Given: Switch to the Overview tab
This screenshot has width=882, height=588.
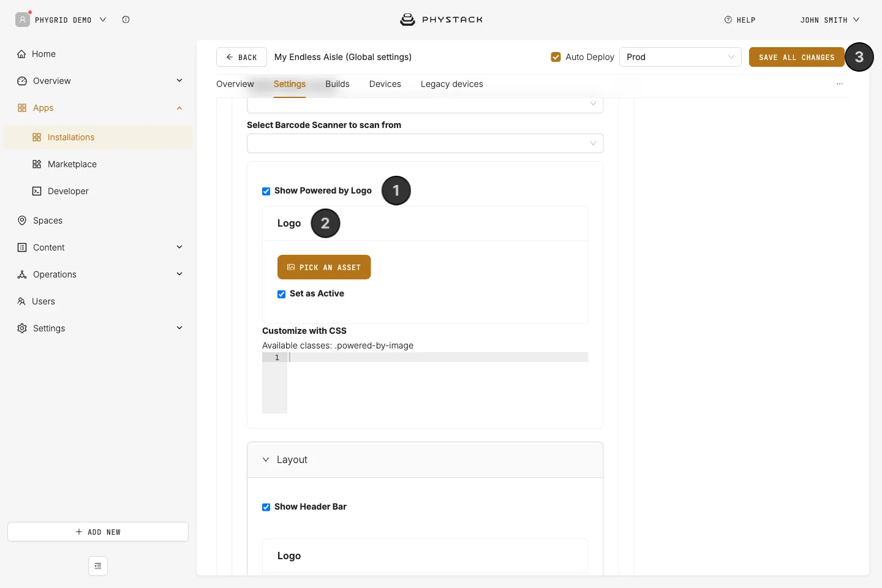Looking at the screenshot, I should [235, 84].
